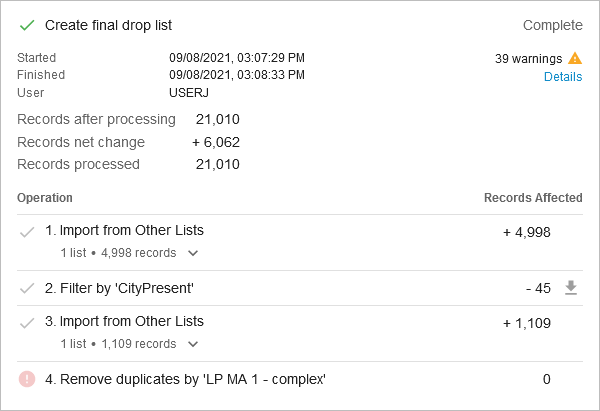Select the Filter by 'CityPresent' operation

tap(119, 288)
